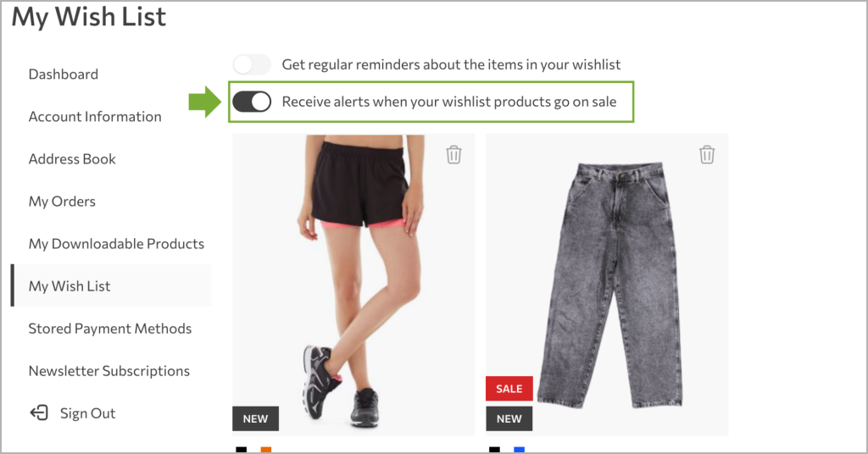This screenshot has width=868, height=454.
Task: Remove the black shorts via trash icon
Action: (x=454, y=154)
